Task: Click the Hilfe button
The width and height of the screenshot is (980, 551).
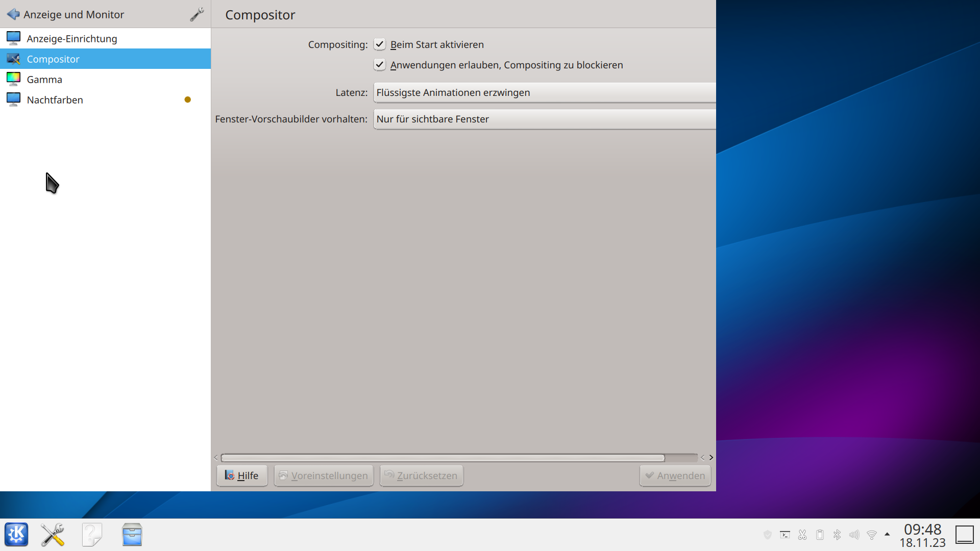Action: click(242, 475)
